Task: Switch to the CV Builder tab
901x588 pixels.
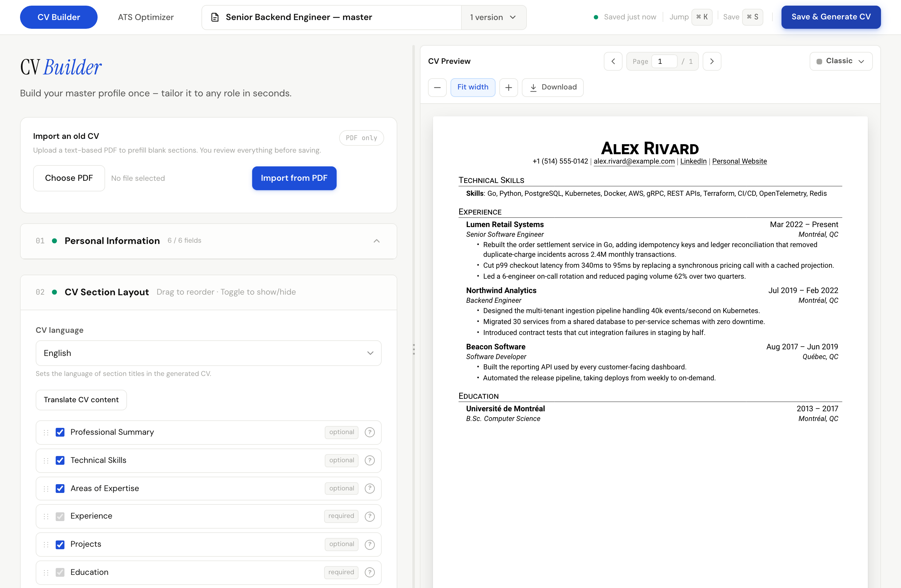Action: click(x=59, y=17)
